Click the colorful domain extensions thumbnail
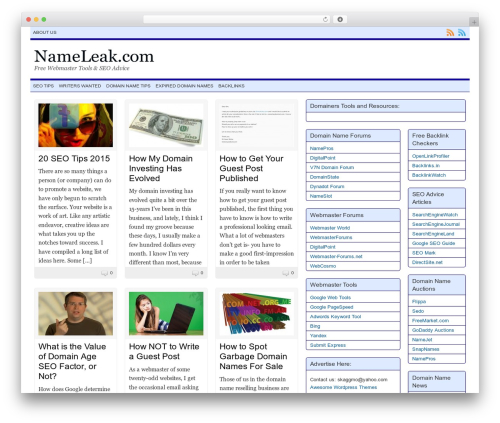 tap(257, 313)
